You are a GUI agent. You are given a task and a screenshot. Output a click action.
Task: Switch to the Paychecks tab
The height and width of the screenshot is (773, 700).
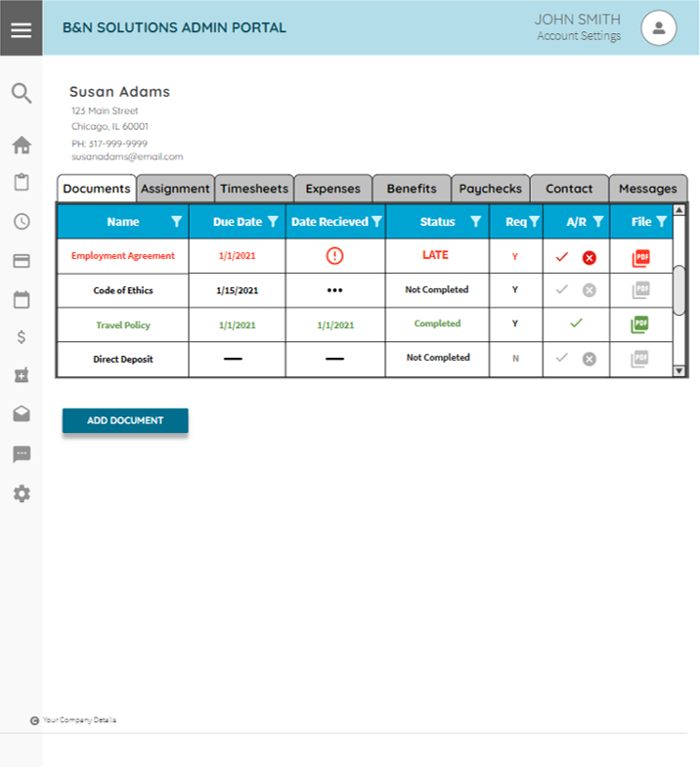491,189
